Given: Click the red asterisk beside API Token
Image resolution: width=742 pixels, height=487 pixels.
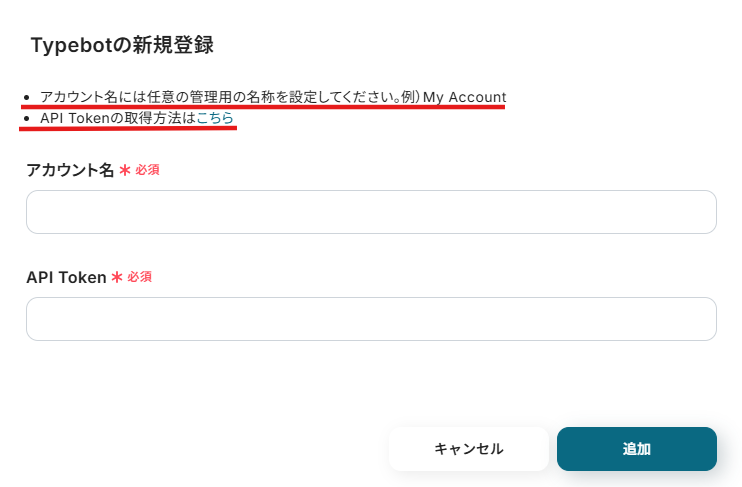Looking at the screenshot, I should point(117,277).
